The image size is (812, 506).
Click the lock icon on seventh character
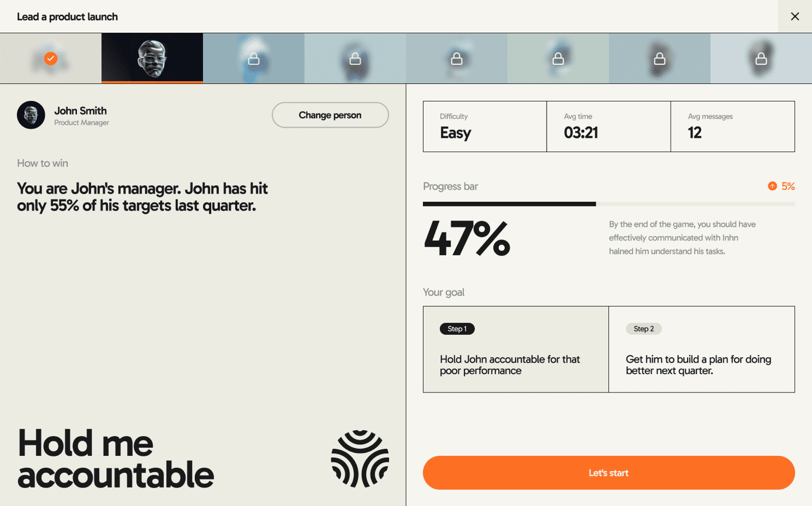(660, 59)
